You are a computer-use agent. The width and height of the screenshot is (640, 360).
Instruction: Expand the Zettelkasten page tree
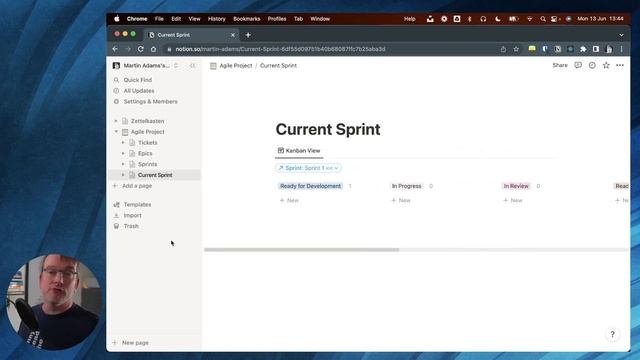tap(116, 121)
